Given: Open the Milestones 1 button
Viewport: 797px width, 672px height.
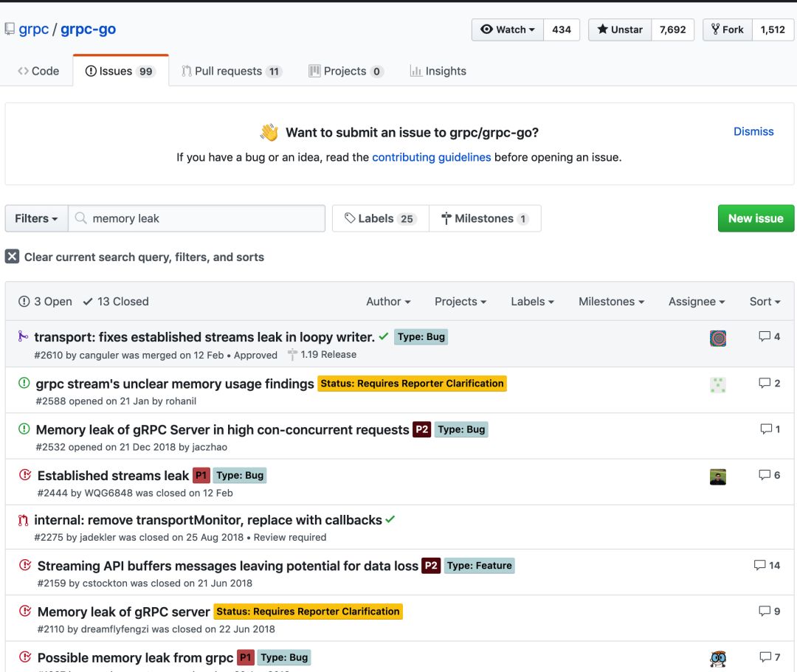Looking at the screenshot, I should [x=485, y=218].
